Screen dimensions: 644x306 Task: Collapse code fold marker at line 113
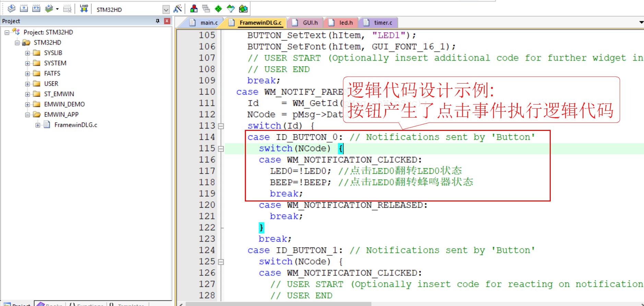(x=221, y=126)
